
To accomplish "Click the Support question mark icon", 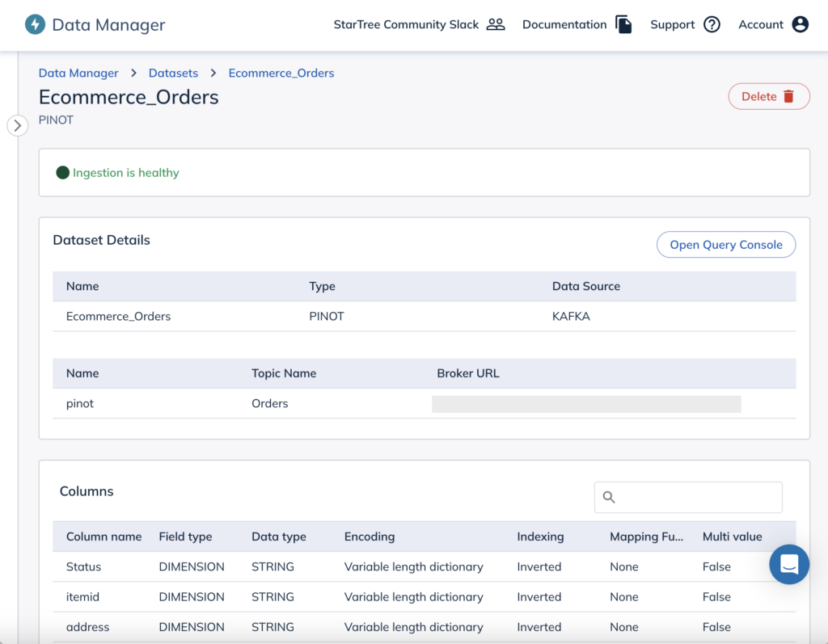I will (x=712, y=24).
